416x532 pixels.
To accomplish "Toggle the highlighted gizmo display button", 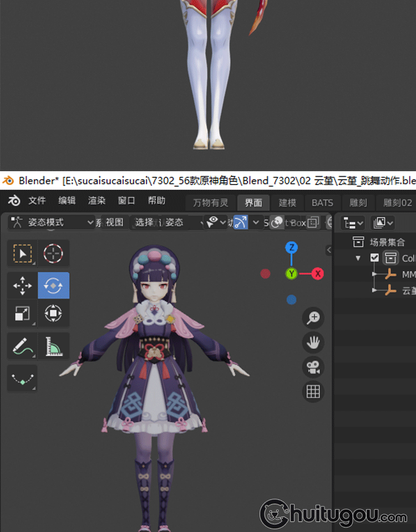I will point(240,223).
